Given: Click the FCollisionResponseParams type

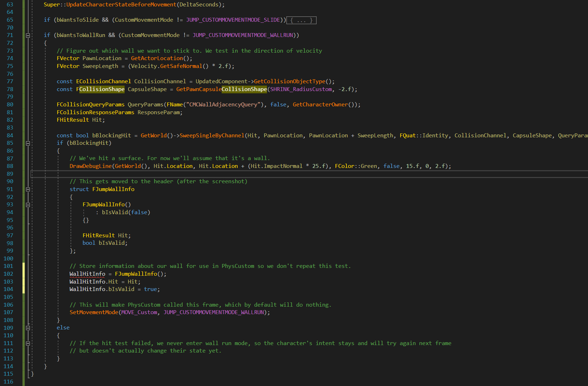Looking at the screenshot, I should [96, 112].
